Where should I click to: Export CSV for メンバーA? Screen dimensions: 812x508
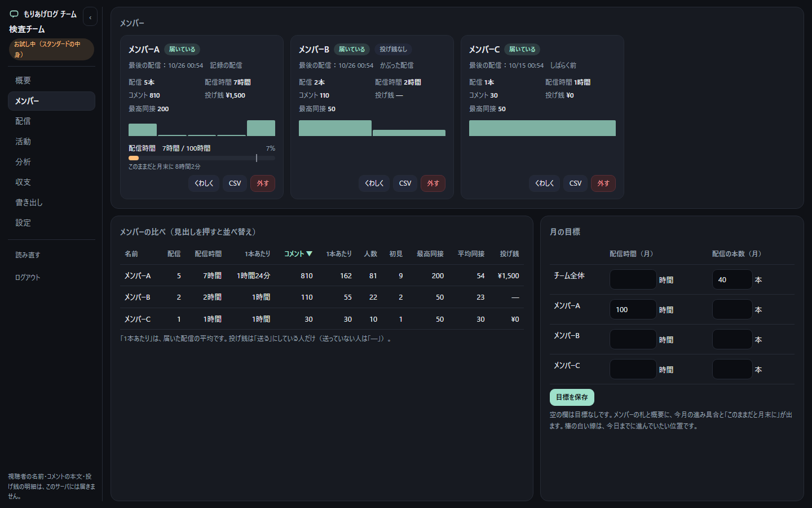pyautogui.click(x=235, y=183)
